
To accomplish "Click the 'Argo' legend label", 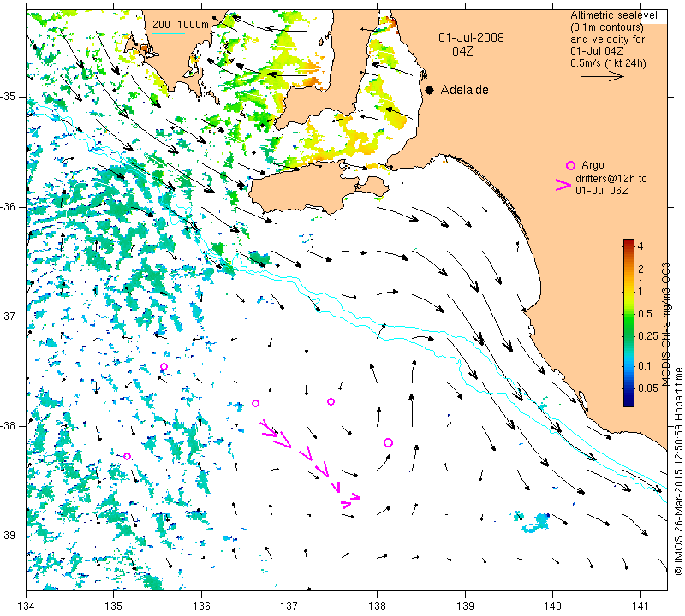I will (x=593, y=165).
